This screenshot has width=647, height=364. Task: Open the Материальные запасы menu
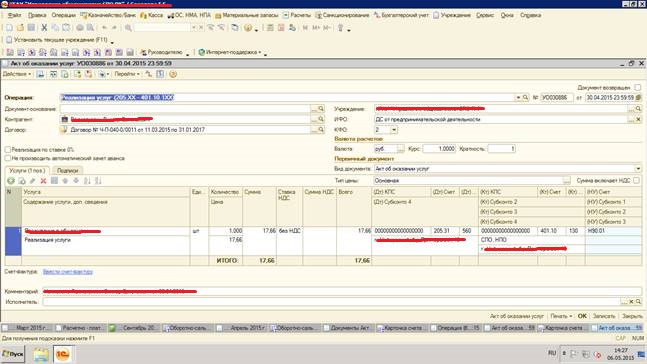(247, 15)
